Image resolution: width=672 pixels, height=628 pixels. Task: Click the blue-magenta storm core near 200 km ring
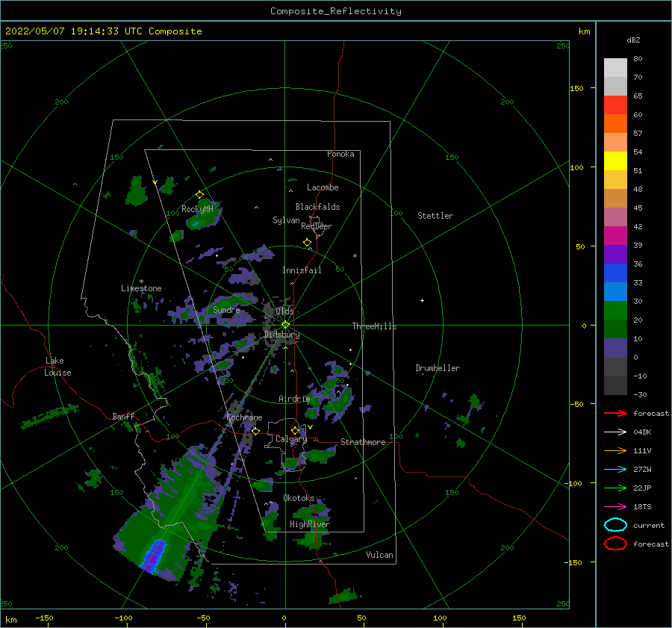click(x=155, y=556)
